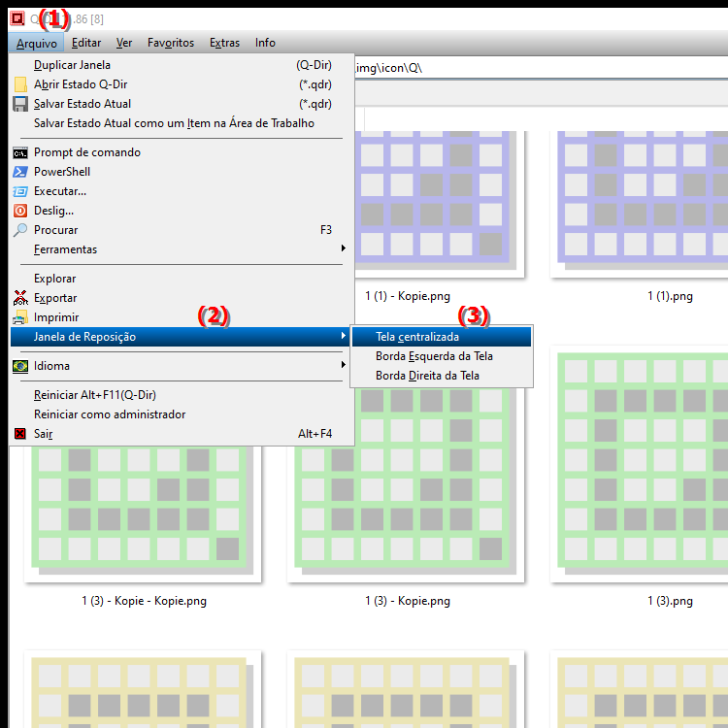Image resolution: width=728 pixels, height=728 pixels.
Task: Select Tela centralizada option
Action: (x=442, y=337)
